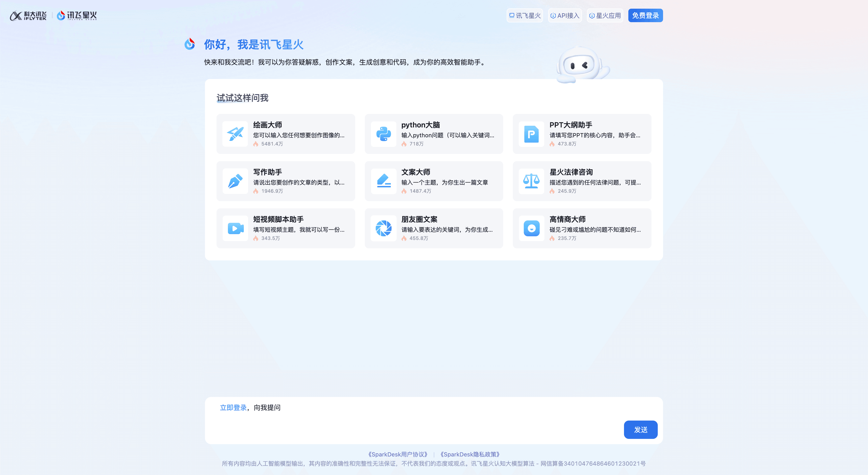Click the 输入一个主题 description under 文案大师
The width and height of the screenshot is (868, 475).
click(444, 182)
